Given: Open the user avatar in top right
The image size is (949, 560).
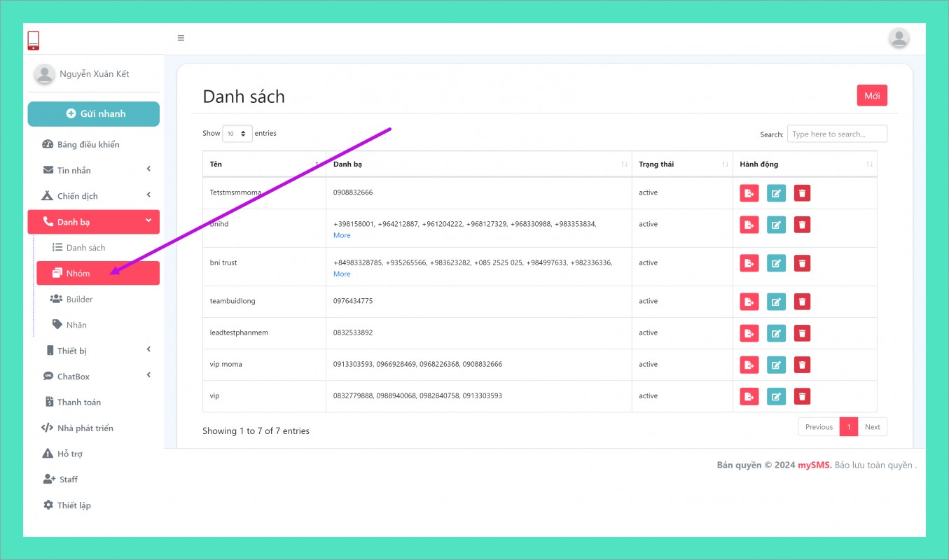Looking at the screenshot, I should (x=899, y=38).
